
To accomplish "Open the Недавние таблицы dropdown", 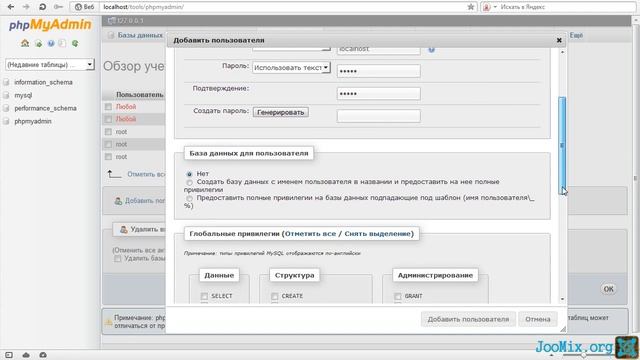I will point(50,64).
